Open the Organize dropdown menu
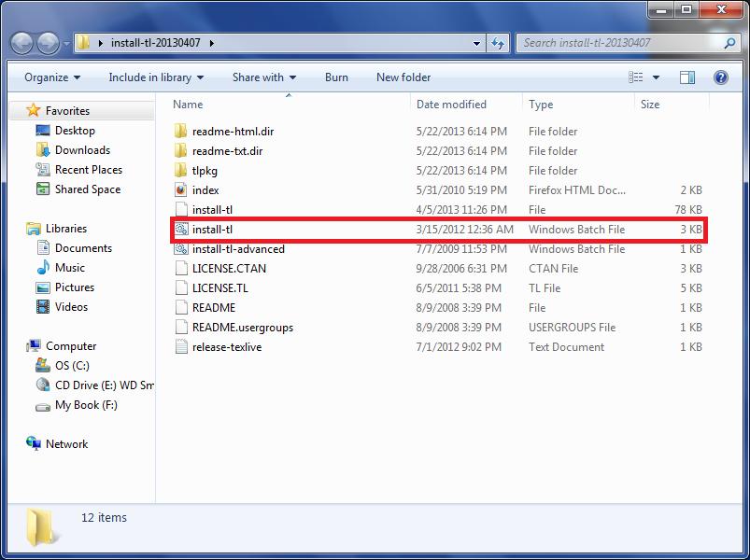This screenshot has height=560, width=750. tap(52, 77)
